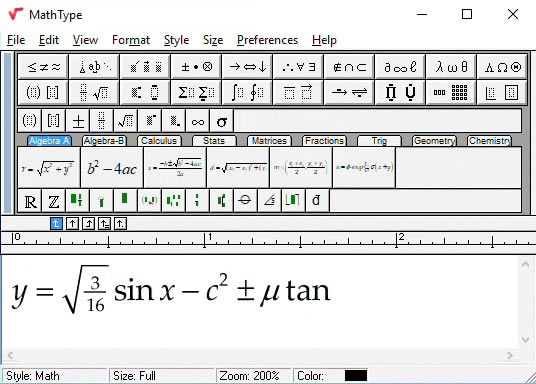This screenshot has width=536, height=384.
Task: Open the fraction and radical templates palette
Action: [94, 92]
